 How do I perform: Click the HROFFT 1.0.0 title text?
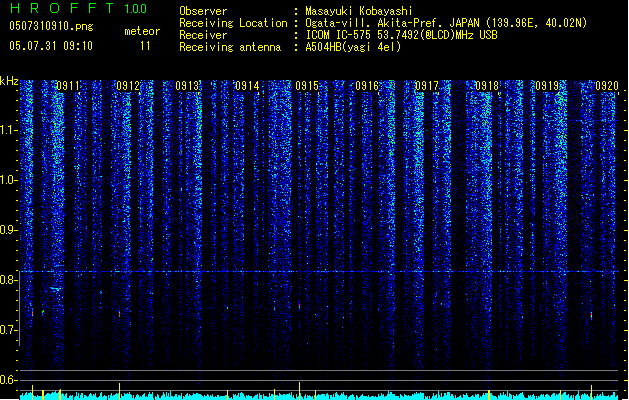78,8
